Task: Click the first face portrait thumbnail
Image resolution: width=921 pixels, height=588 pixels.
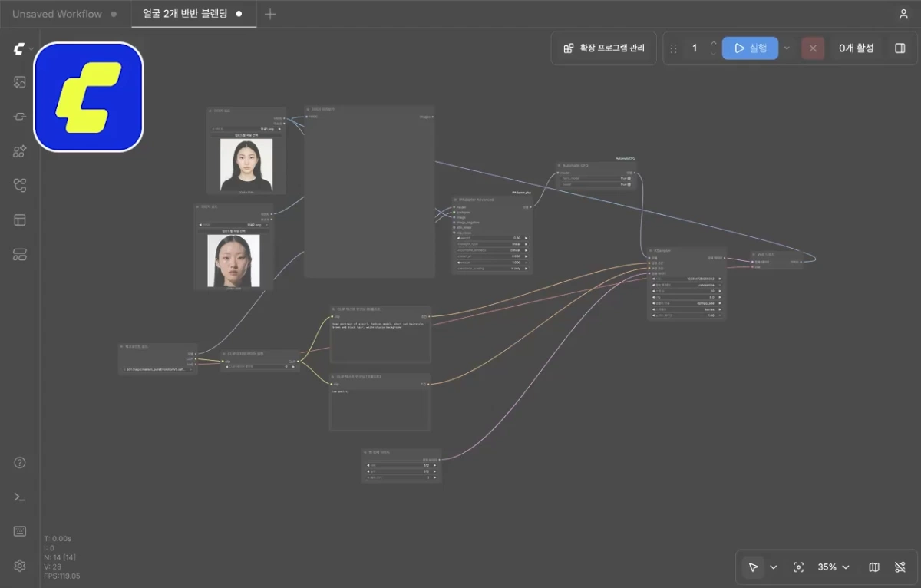Action: point(246,165)
